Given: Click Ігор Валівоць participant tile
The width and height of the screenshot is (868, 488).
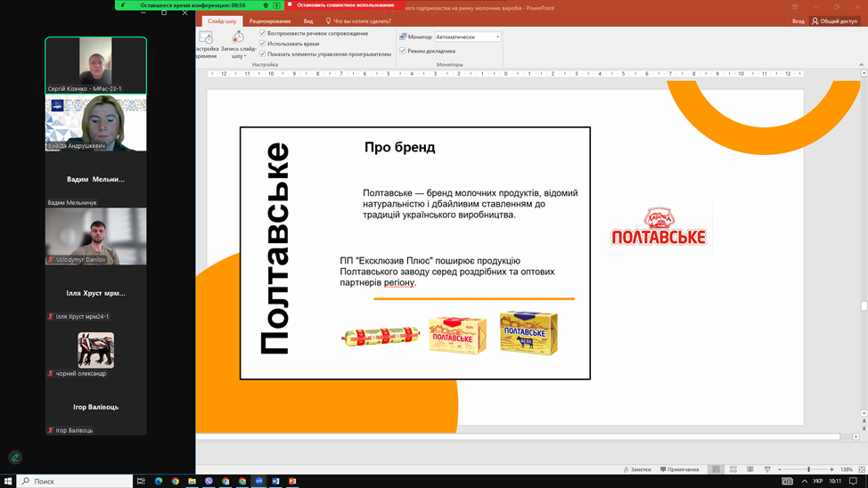Looking at the screenshot, I should click(95, 407).
